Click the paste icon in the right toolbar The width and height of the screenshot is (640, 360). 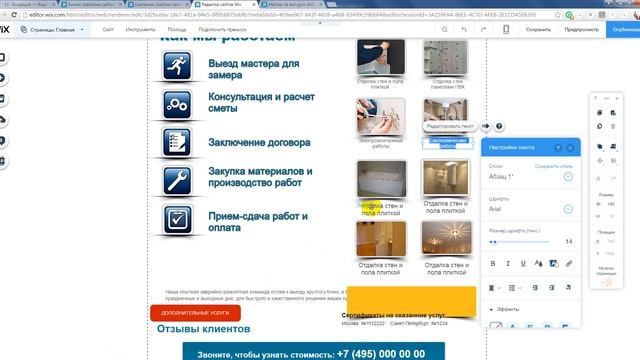click(613, 113)
